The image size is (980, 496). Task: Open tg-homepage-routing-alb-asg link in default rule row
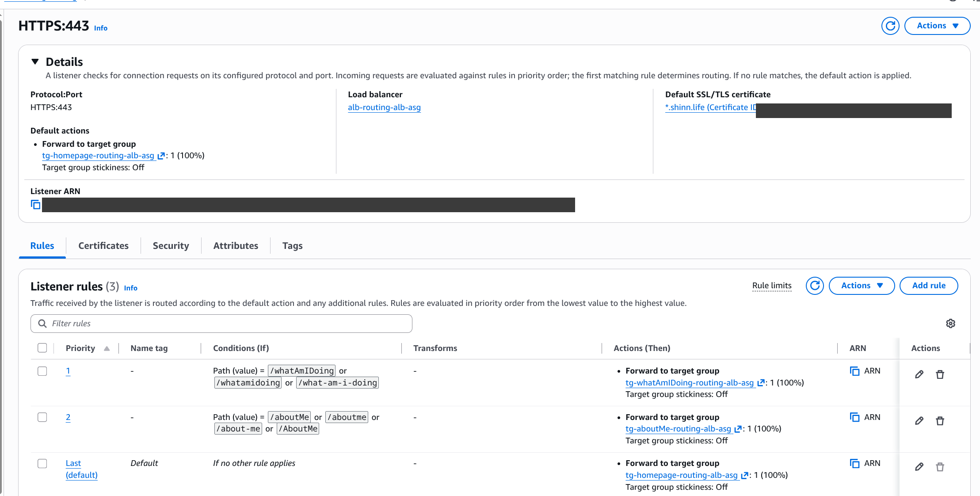click(681, 475)
